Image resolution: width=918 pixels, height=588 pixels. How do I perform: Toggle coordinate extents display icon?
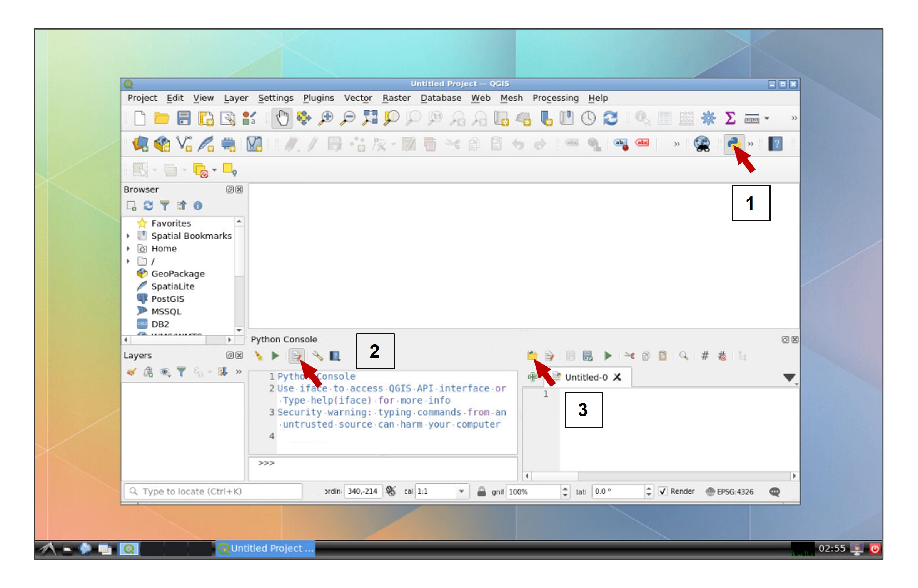point(391,491)
